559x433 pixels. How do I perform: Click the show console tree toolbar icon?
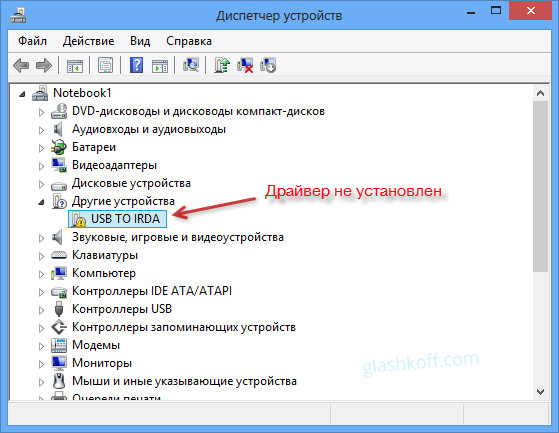pyautogui.click(x=75, y=66)
